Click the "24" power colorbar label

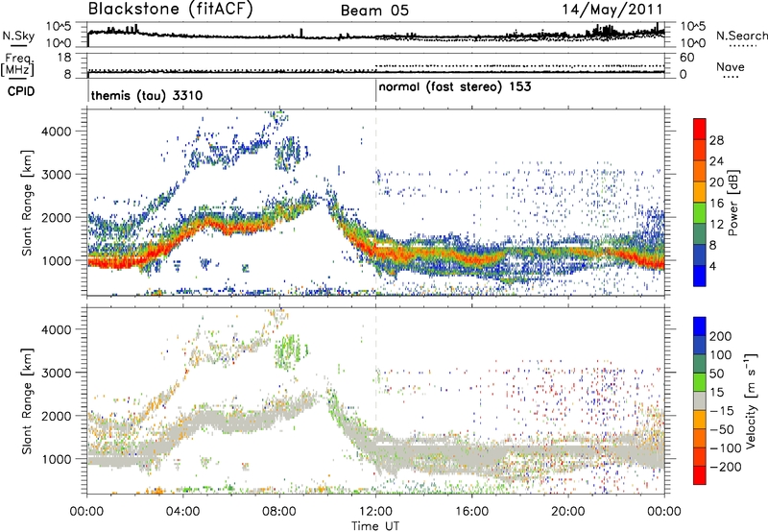click(716, 161)
